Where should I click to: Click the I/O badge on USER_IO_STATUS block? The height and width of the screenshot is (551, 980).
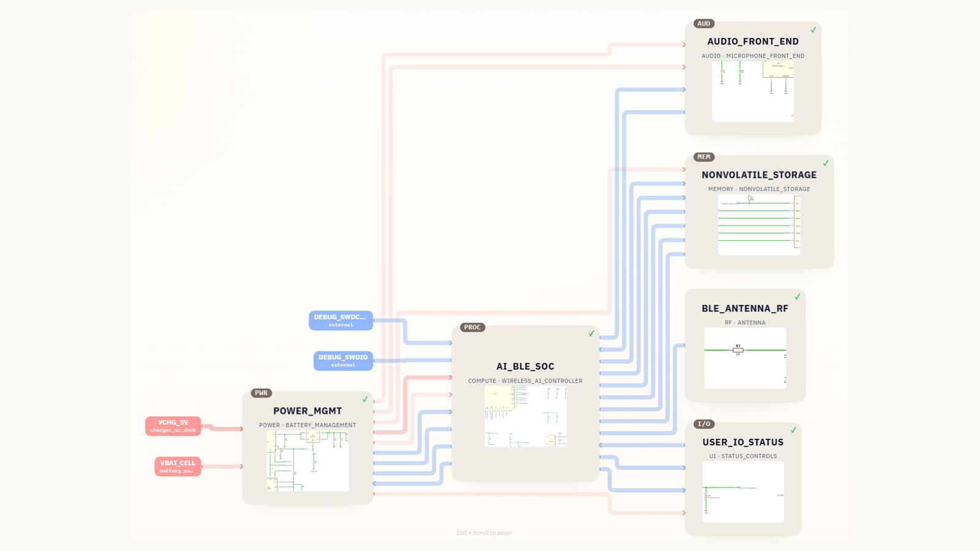(704, 424)
